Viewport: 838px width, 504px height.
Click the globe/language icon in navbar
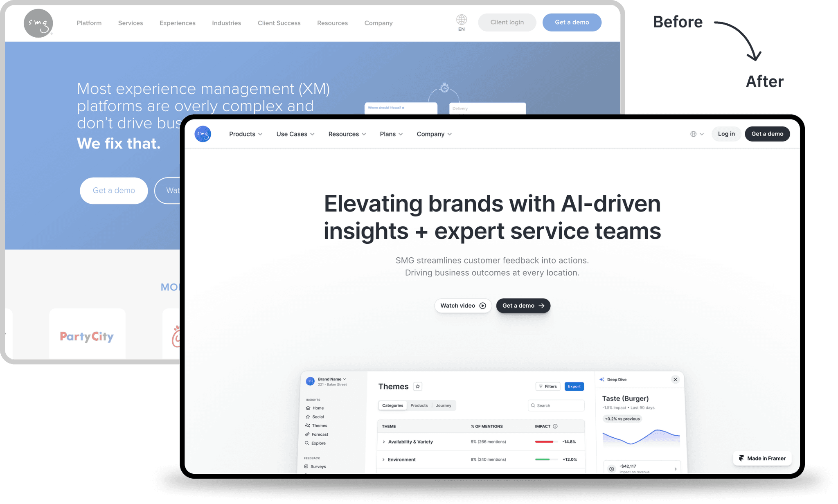click(x=694, y=133)
